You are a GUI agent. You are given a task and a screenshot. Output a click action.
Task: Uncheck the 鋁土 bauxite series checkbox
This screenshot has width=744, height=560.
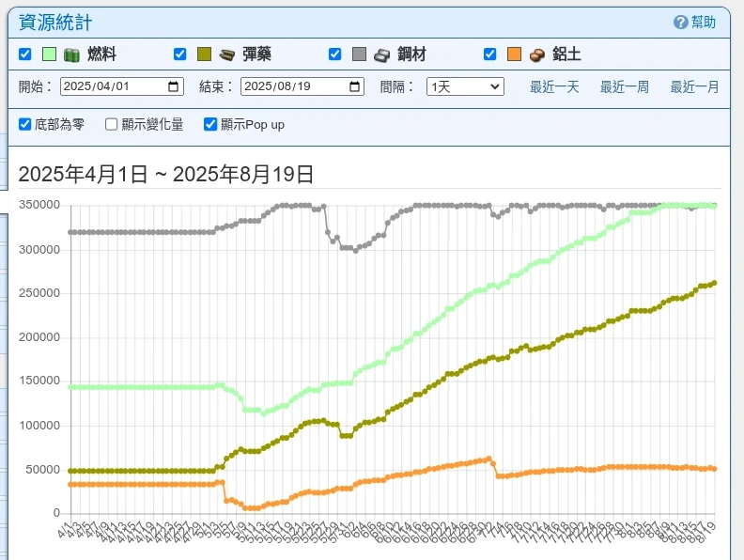[x=490, y=54]
